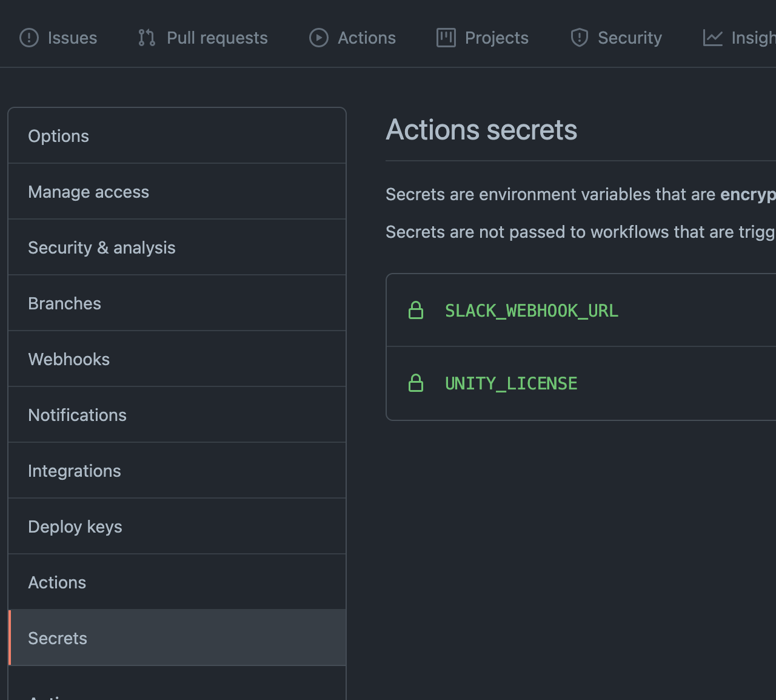This screenshot has width=776, height=700.
Task: Open the Deploy keys section
Action: coord(75,527)
